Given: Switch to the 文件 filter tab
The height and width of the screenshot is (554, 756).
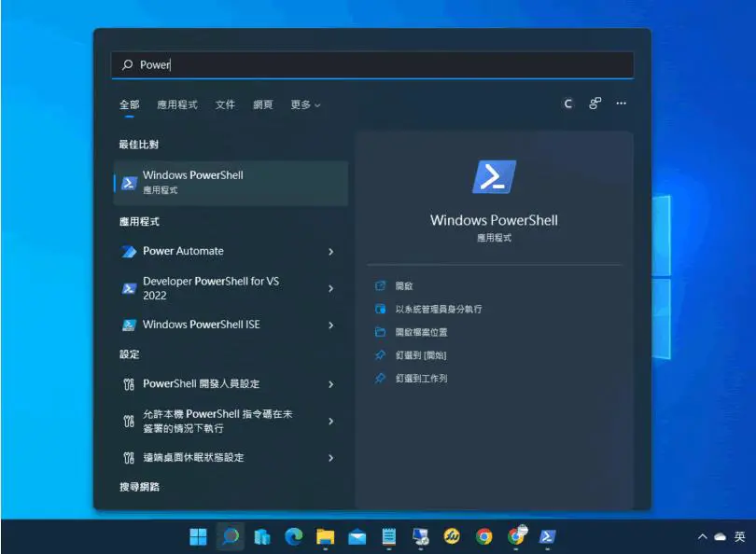Looking at the screenshot, I should pos(225,104).
